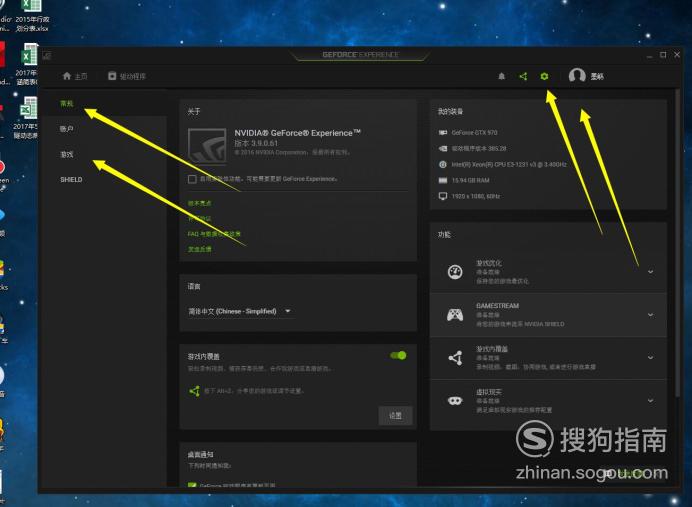
Task: Select SHIELD in the settings sidebar
Action: tap(71, 180)
